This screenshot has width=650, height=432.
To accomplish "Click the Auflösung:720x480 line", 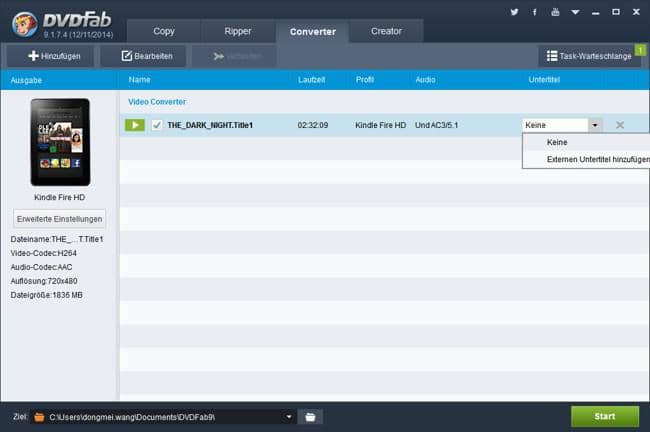I will pyautogui.click(x=44, y=281).
